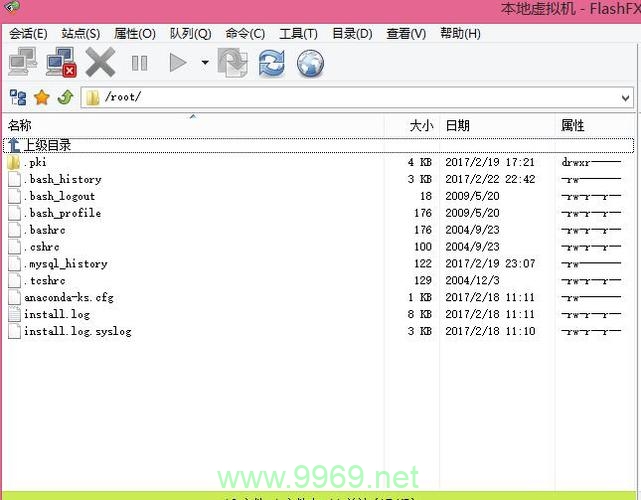Click the globe icon in toolbar
Screen dimensions: 641x500
point(310,63)
